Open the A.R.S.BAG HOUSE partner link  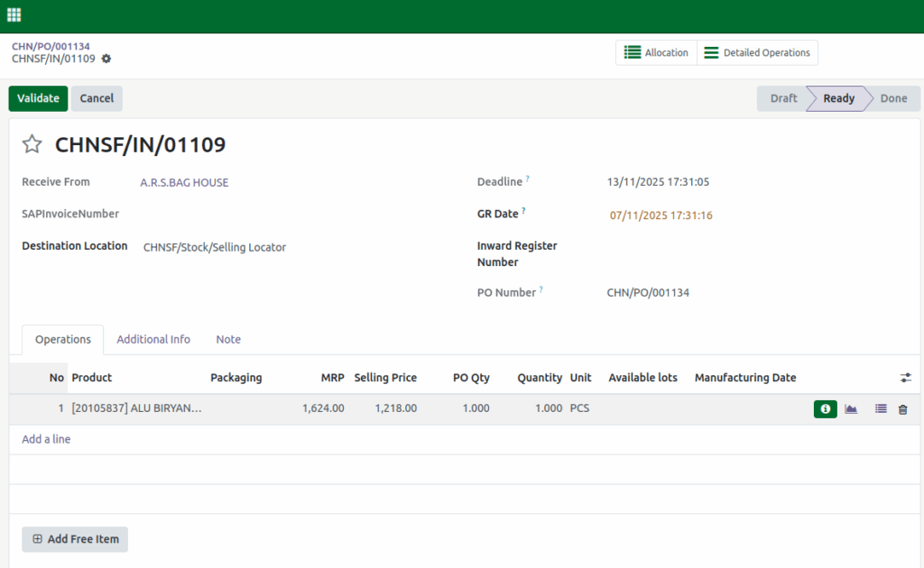pos(183,182)
